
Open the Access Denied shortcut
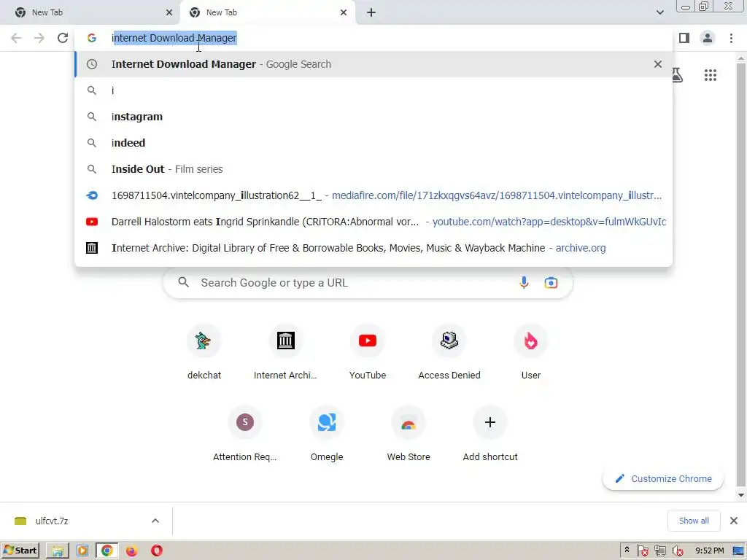pyautogui.click(x=449, y=353)
